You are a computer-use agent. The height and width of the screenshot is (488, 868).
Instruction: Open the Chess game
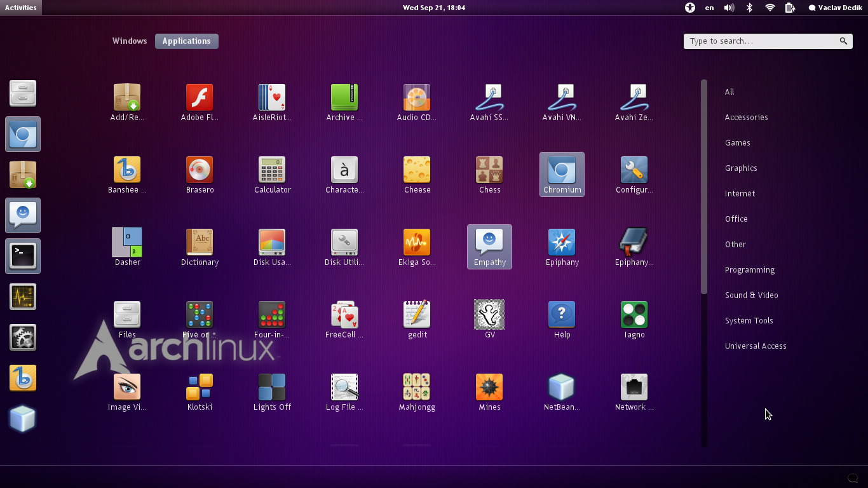click(489, 175)
